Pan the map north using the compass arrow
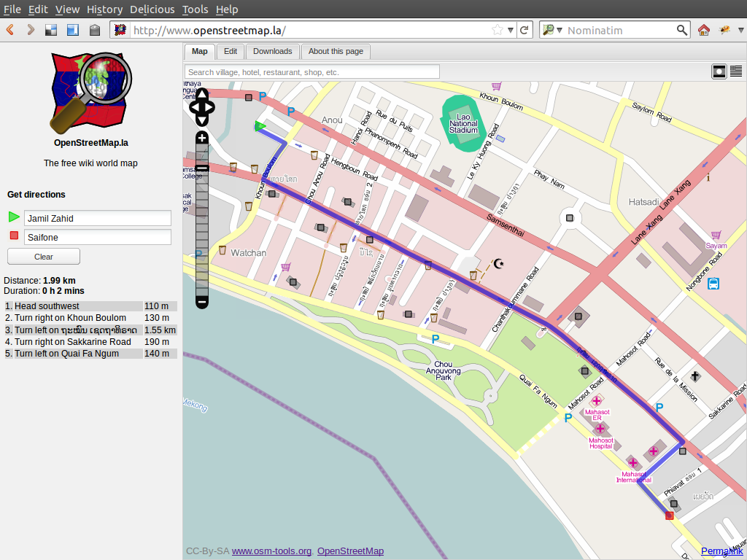 tap(202, 93)
